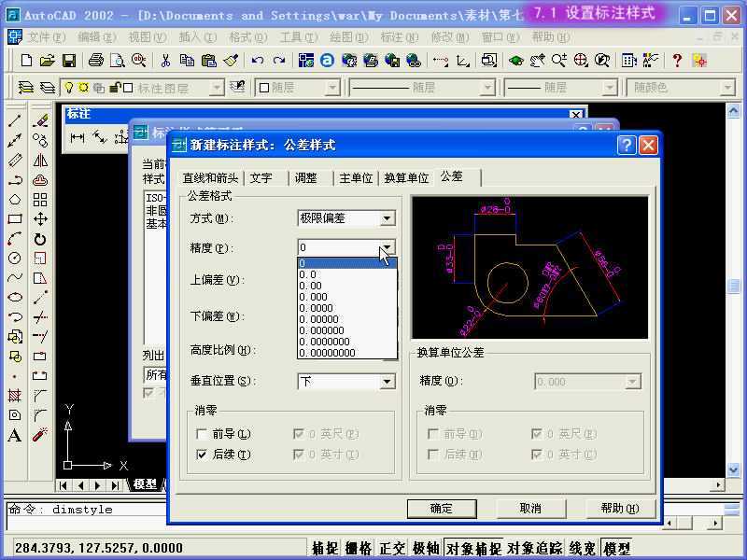
Task: Choose 0.00 from precision list
Action: [x=346, y=286]
